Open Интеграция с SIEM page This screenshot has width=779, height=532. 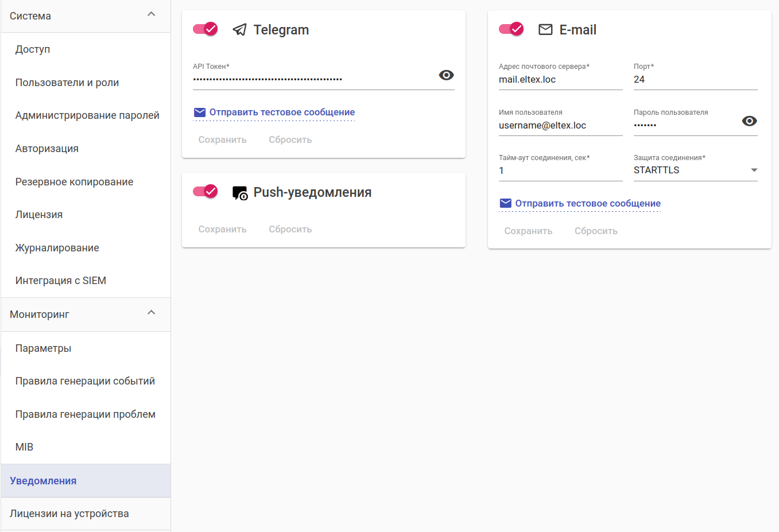(x=61, y=281)
